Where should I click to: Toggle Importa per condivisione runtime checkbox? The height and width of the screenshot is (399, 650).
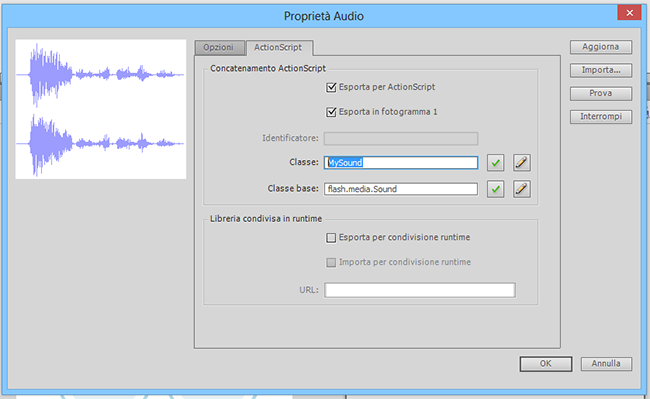(331, 263)
